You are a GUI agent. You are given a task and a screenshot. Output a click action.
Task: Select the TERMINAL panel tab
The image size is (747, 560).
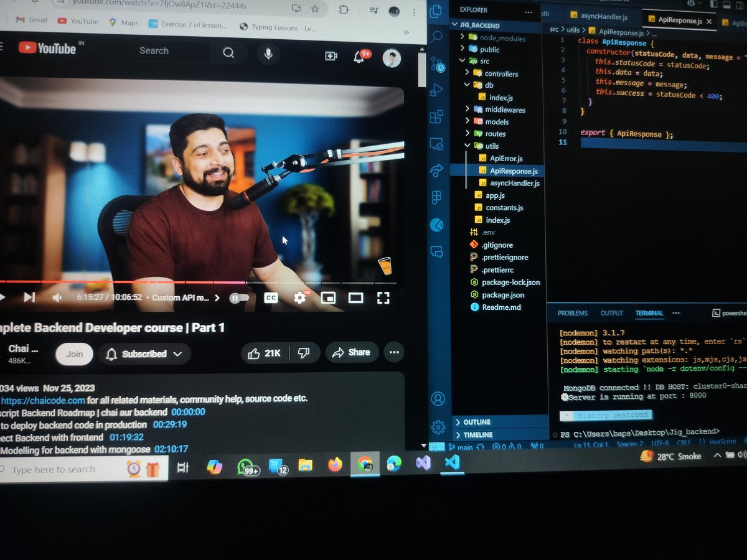pos(649,313)
